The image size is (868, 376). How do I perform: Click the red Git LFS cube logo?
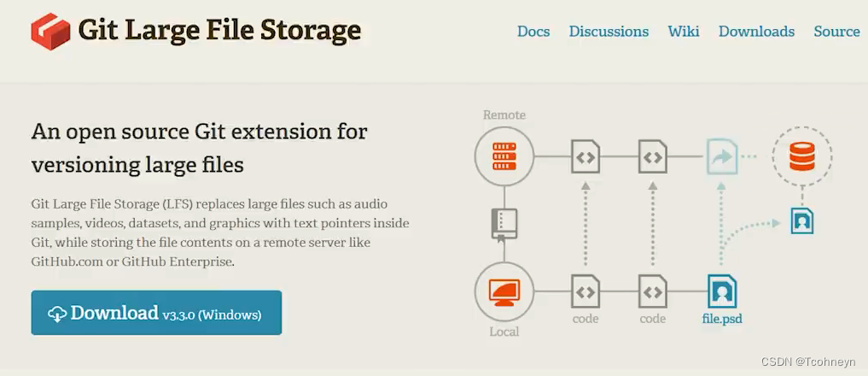tap(50, 31)
